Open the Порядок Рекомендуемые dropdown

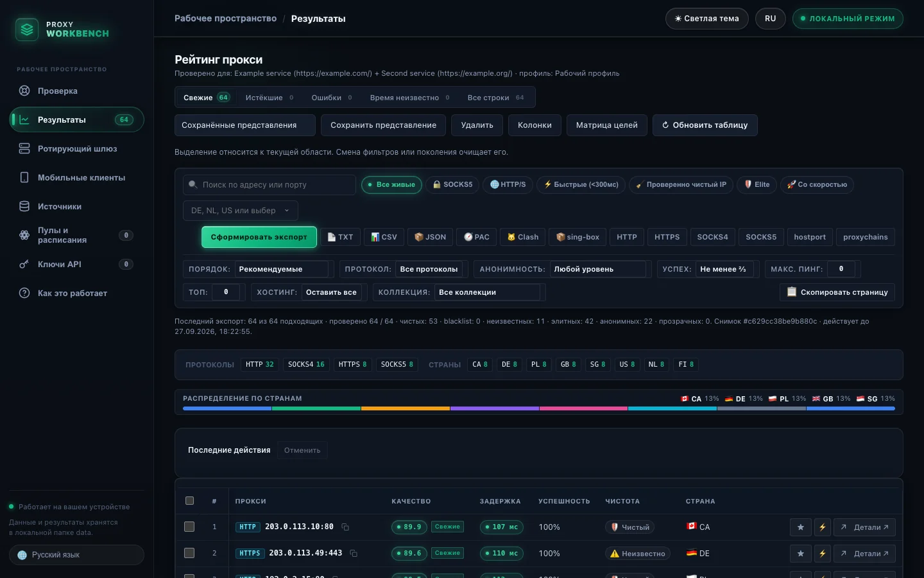point(282,269)
